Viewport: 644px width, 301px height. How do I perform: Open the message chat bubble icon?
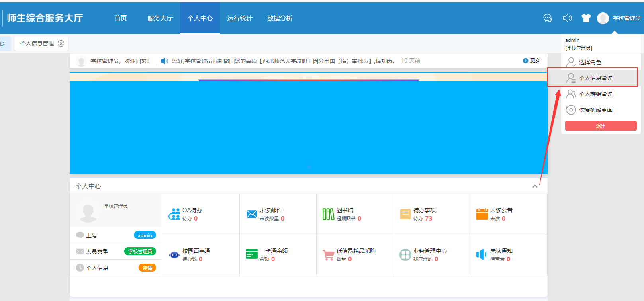coord(548,18)
